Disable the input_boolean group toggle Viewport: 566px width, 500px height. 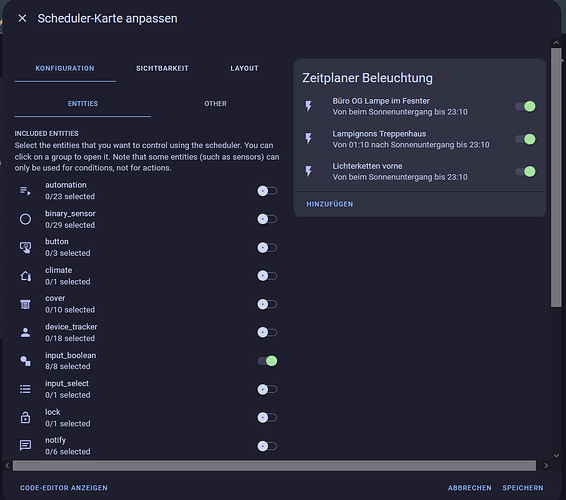pos(267,361)
